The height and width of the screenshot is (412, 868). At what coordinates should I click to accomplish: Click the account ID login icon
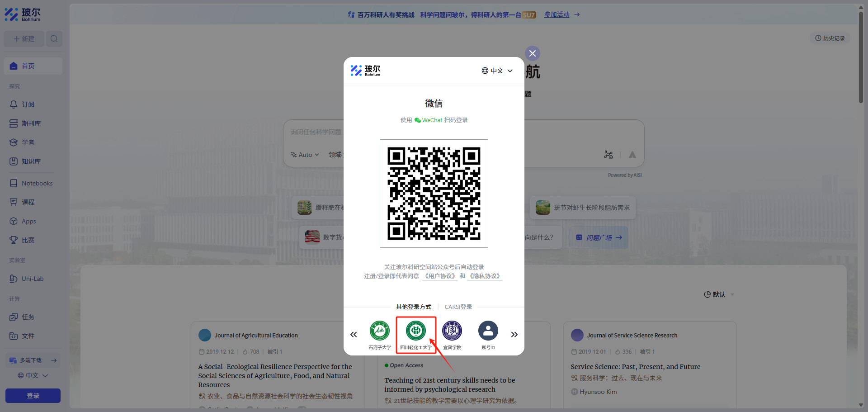pyautogui.click(x=488, y=331)
